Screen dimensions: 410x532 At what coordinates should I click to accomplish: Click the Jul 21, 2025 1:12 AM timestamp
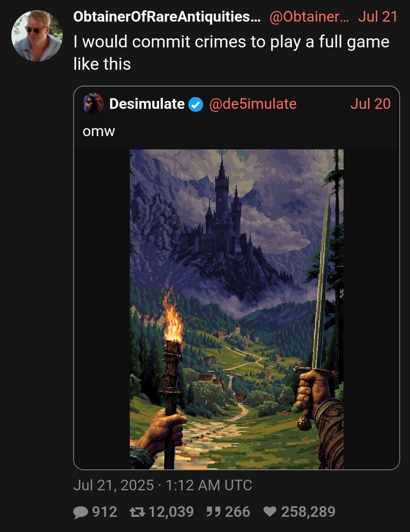(162, 485)
